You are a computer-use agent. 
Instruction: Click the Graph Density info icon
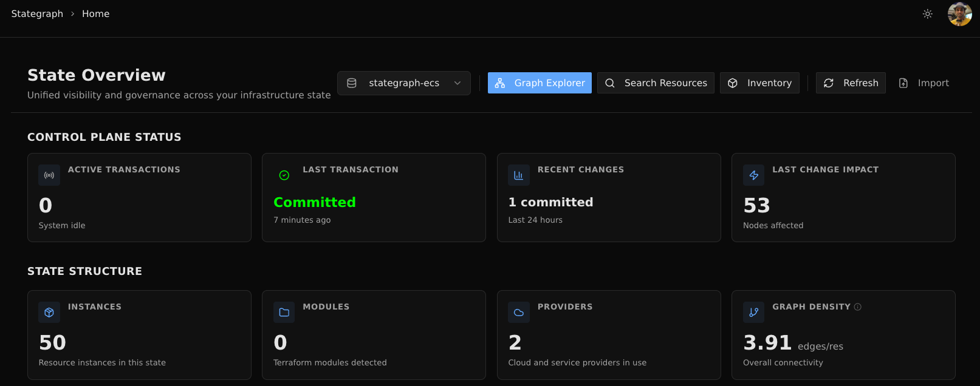click(858, 307)
